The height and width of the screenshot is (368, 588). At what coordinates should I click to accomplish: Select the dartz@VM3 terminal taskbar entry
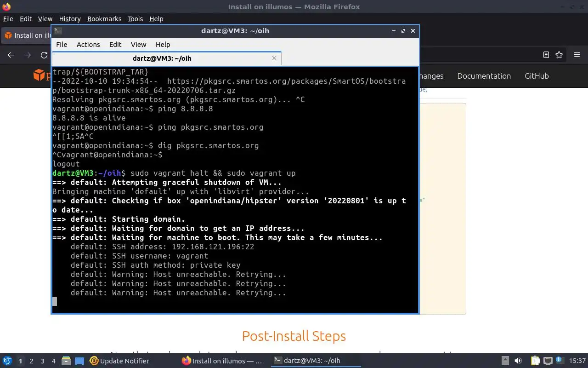point(315,361)
